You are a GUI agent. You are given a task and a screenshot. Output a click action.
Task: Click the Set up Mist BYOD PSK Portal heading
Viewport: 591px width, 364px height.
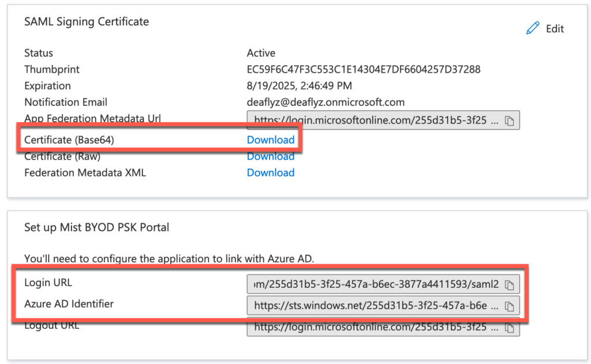point(96,227)
